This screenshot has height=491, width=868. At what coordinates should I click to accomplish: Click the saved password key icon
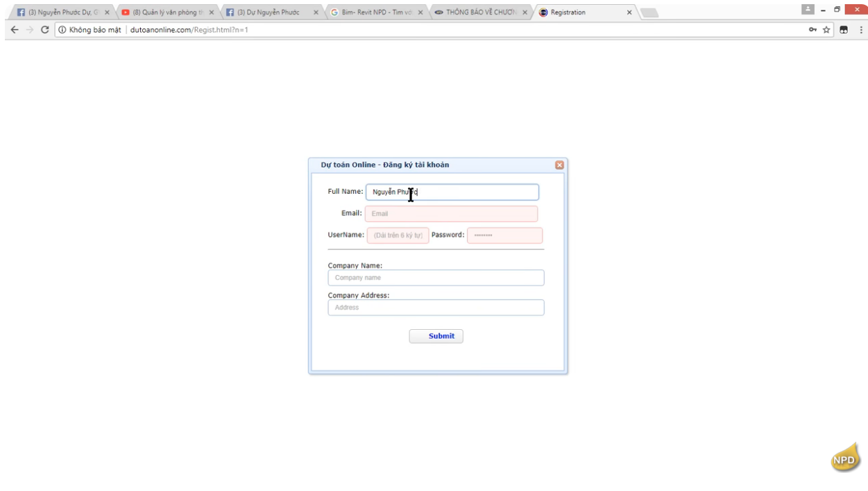(813, 30)
